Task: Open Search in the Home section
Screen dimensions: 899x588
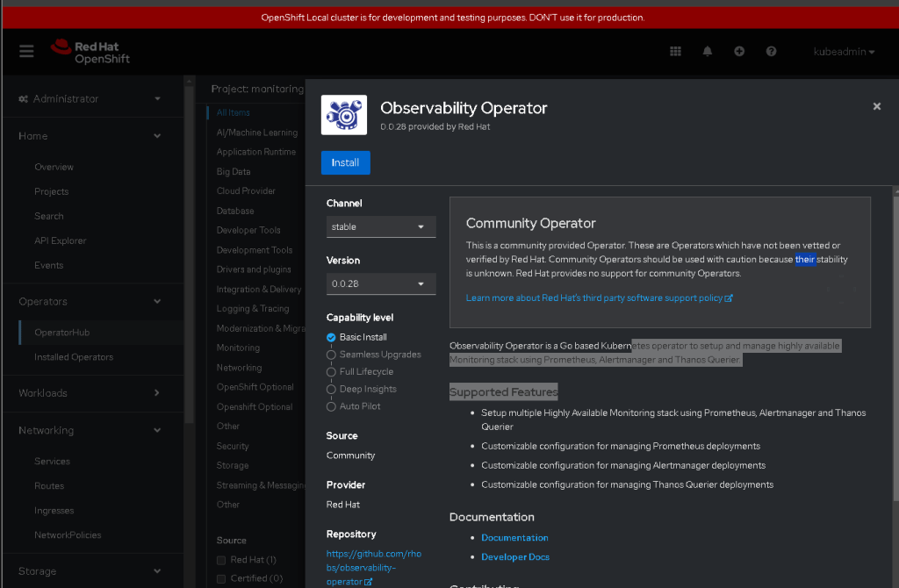Action: pos(49,217)
